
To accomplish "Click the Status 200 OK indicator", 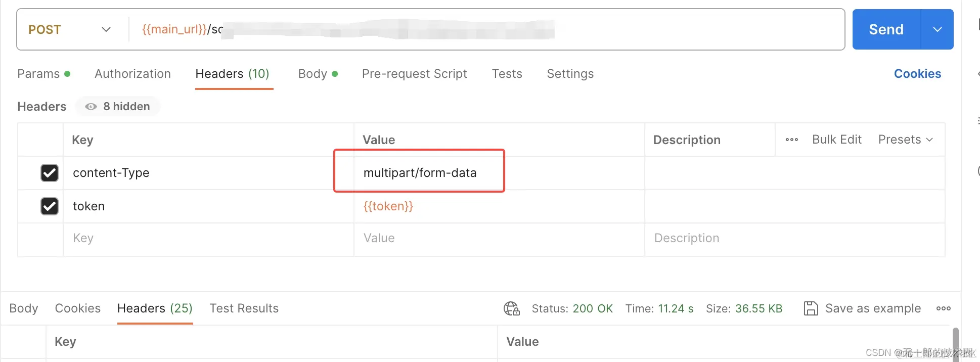I will tap(572, 308).
